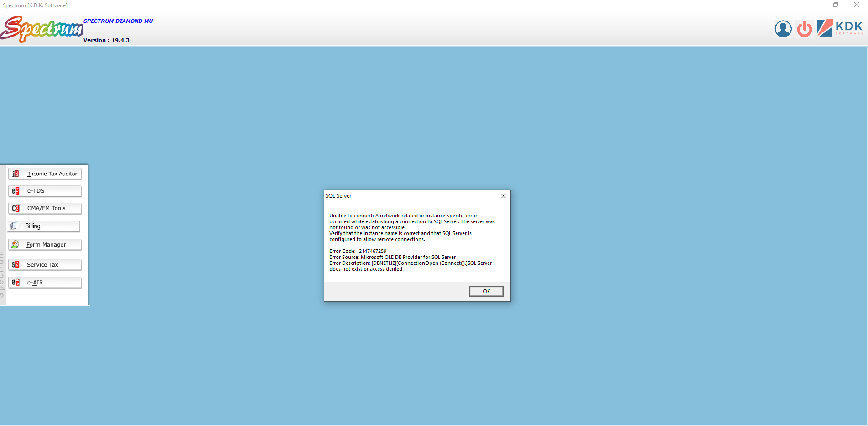Confirm SQL Server error with OK
The image size is (868, 426).
[486, 291]
